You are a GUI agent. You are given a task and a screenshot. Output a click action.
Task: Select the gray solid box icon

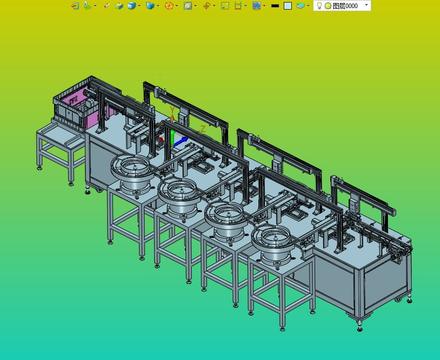(119, 6)
